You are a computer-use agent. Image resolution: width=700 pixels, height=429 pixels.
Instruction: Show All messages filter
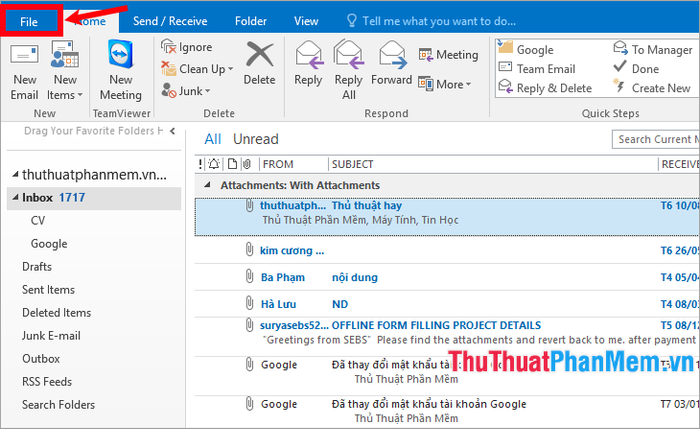point(212,139)
